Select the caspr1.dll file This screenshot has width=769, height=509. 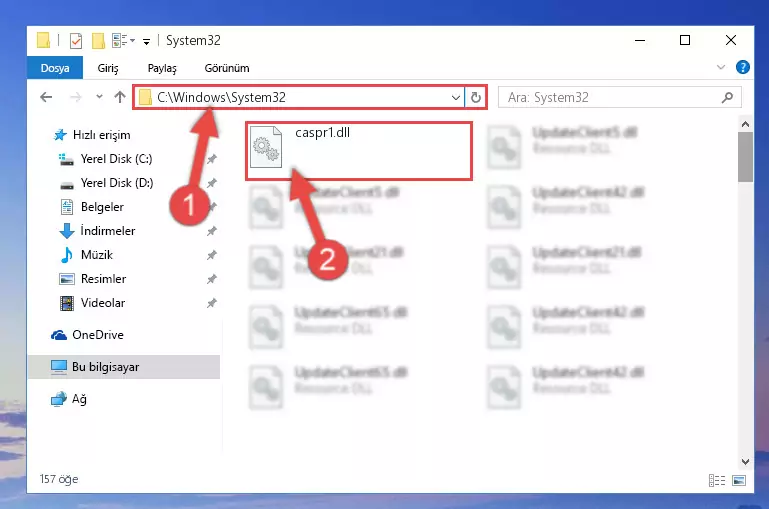359,151
